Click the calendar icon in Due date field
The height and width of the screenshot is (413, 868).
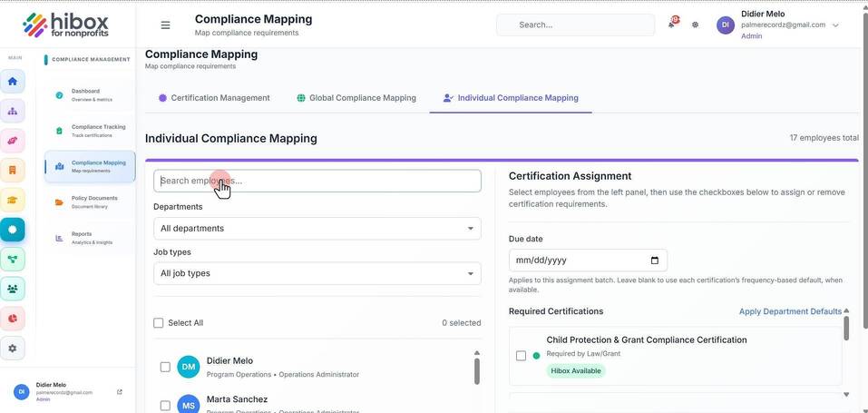[654, 261]
